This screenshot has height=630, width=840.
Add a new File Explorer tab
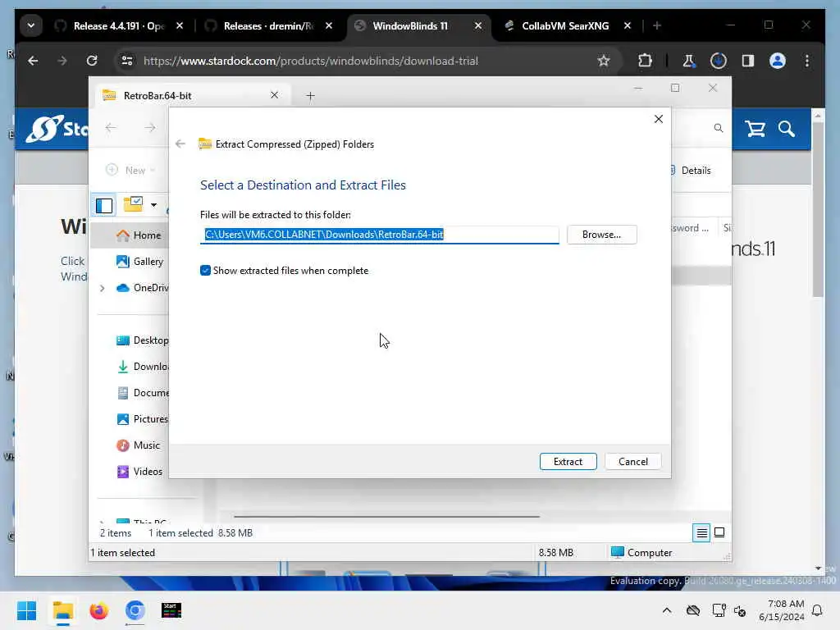point(310,96)
